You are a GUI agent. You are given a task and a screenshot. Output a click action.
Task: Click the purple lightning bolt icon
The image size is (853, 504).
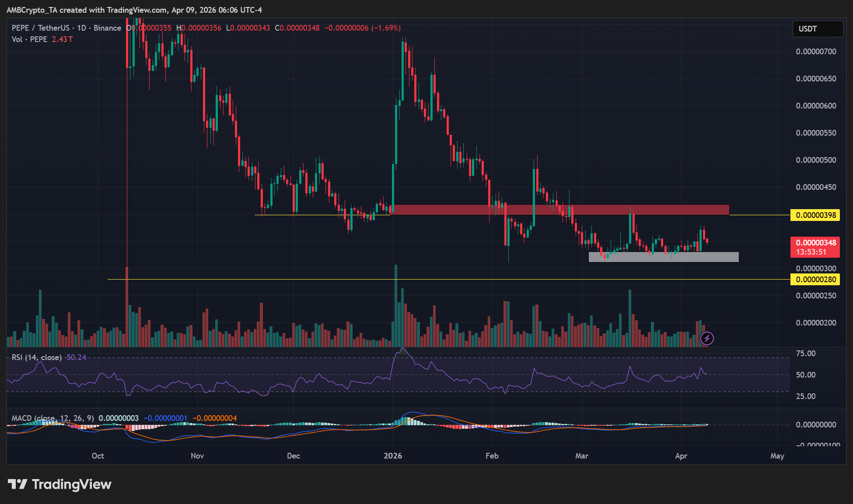(707, 338)
